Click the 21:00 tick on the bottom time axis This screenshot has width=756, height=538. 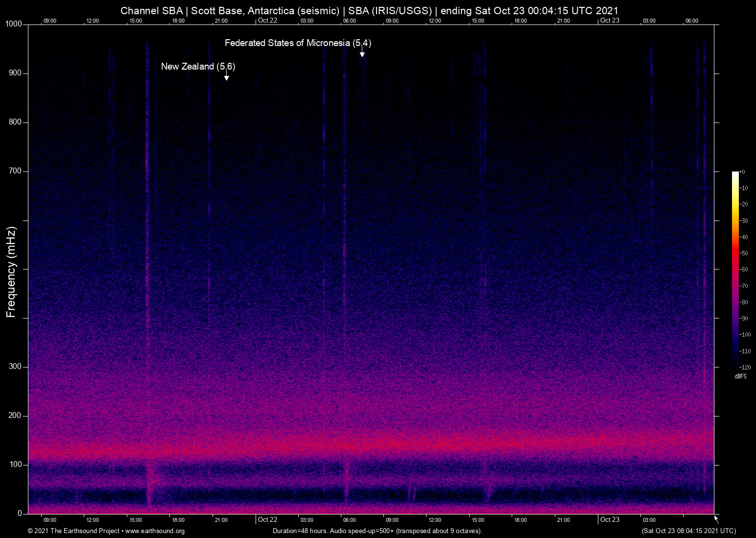point(222,520)
